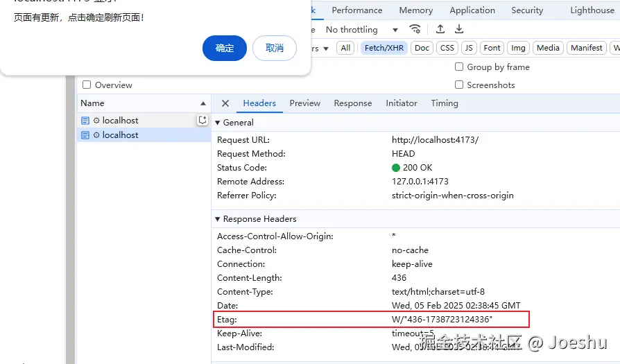Select the Manifest filter chip
This screenshot has width=620, height=364.
(x=587, y=48)
